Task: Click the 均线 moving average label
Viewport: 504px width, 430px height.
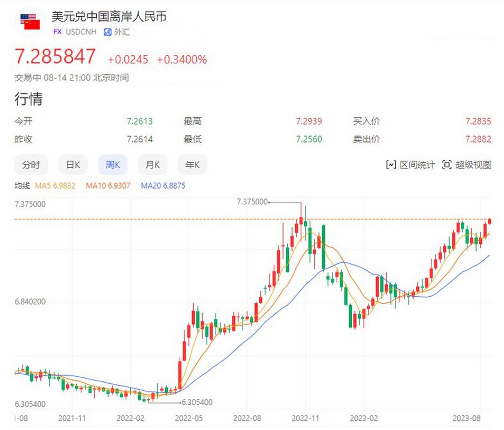Action: click(x=22, y=185)
